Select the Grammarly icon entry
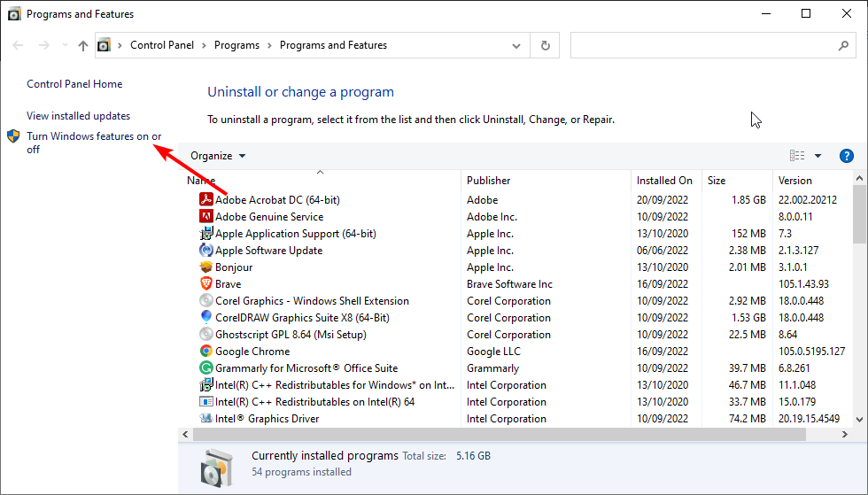Image resolution: width=868 pixels, height=495 pixels. 205,367
